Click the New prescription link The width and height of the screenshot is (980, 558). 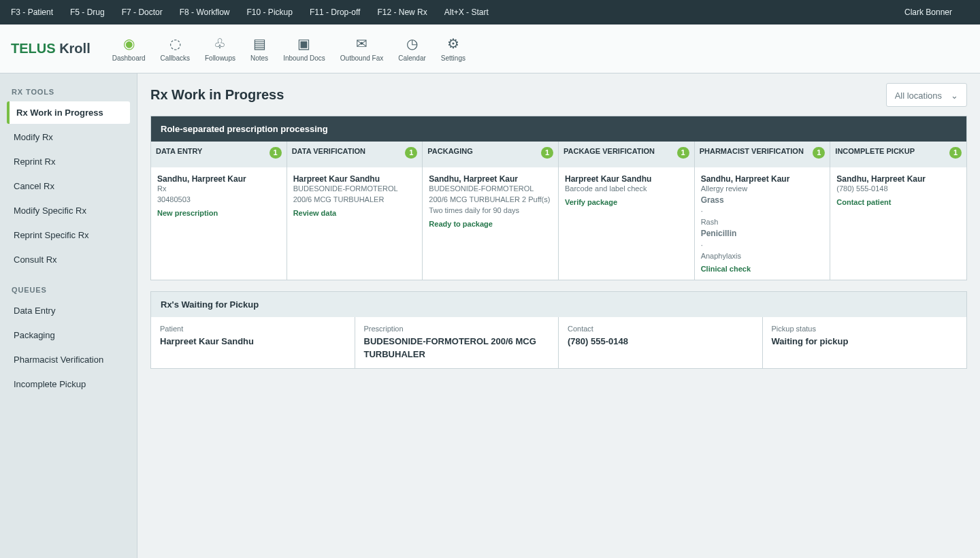click(187, 213)
